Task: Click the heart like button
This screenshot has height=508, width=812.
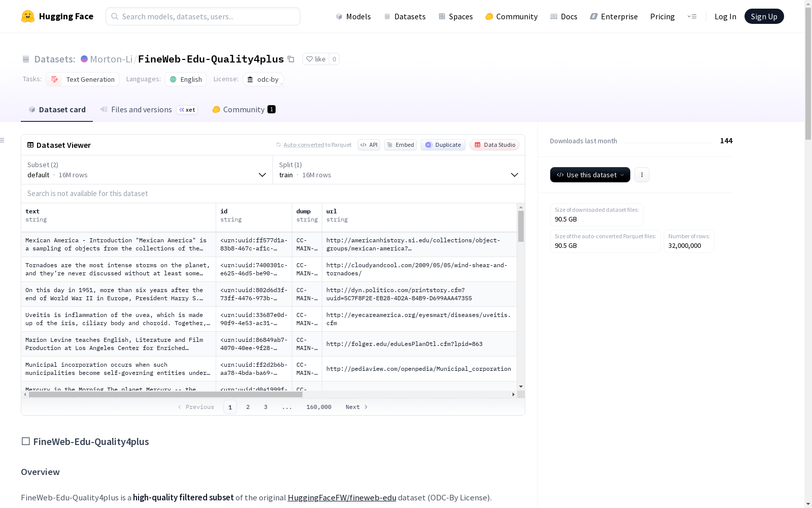Action: [316, 59]
